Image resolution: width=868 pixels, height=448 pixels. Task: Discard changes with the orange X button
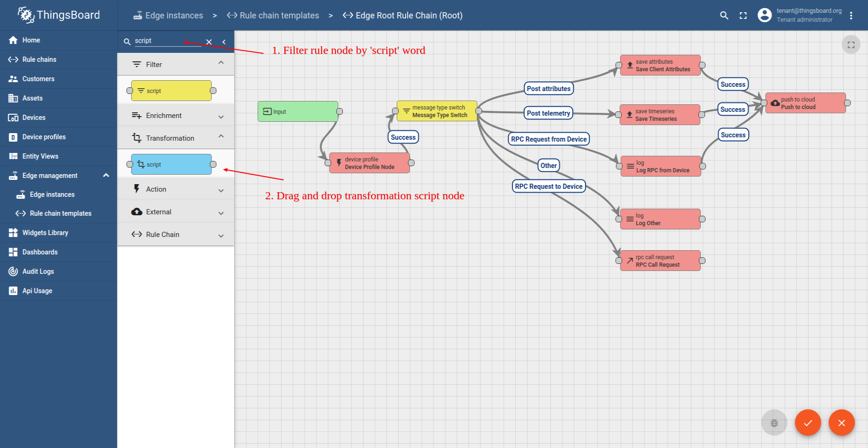tap(842, 423)
